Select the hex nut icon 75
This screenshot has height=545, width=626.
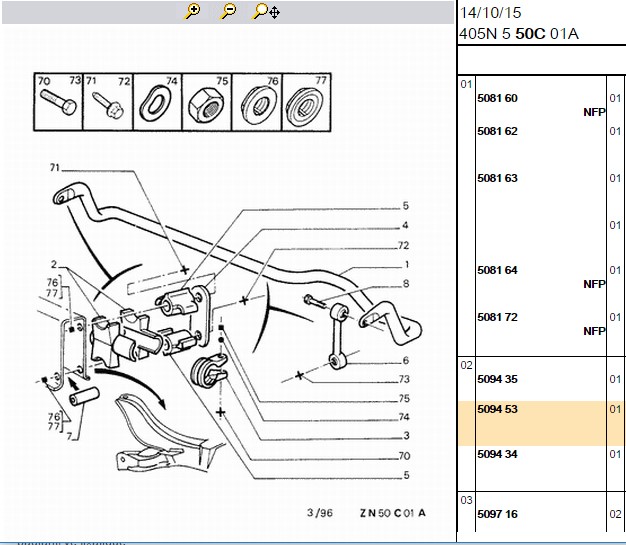coord(207,102)
